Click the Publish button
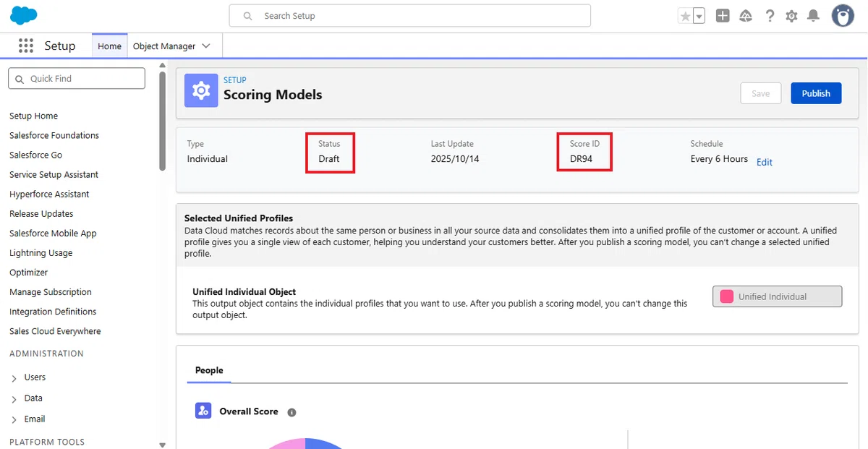This screenshot has height=449, width=868. pyautogui.click(x=816, y=93)
